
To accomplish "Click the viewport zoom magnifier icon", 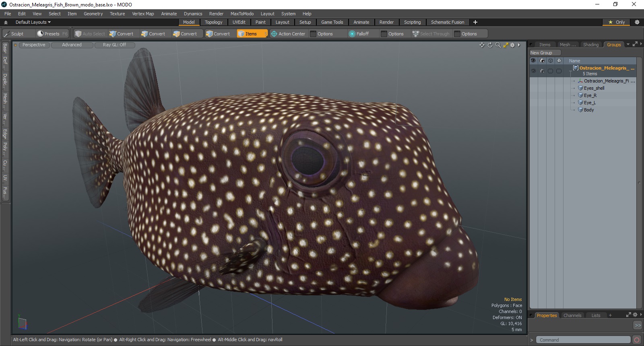I will click(x=498, y=45).
